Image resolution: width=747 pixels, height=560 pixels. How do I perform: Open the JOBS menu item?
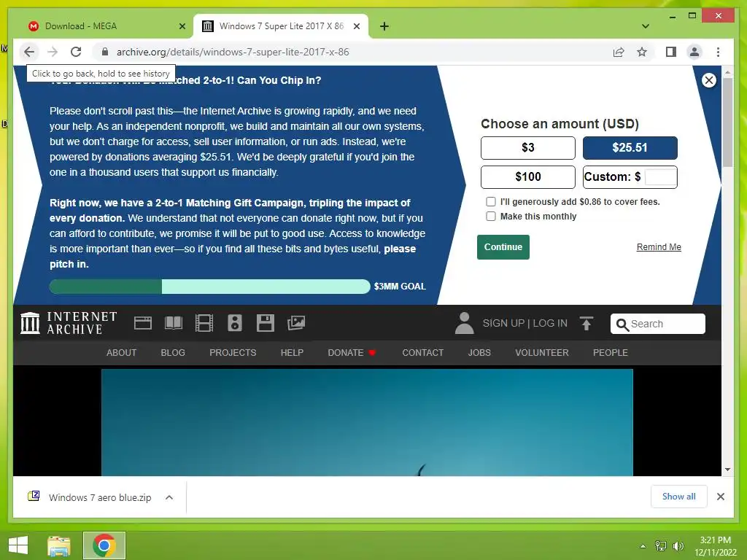coord(479,353)
